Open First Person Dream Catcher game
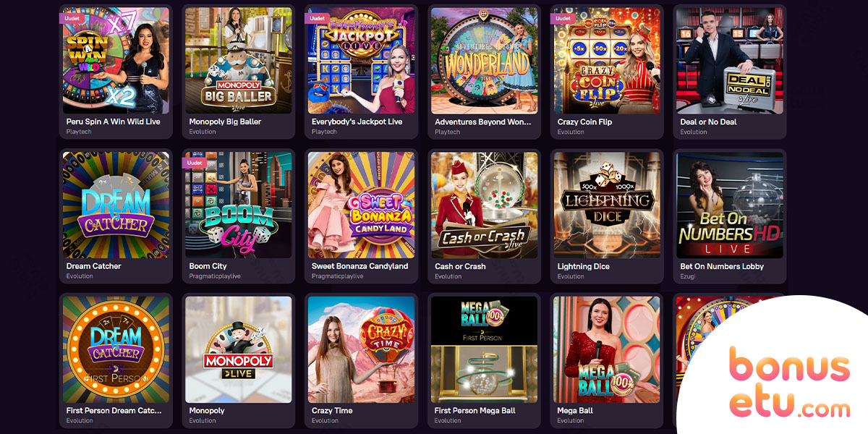The width and height of the screenshot is (868, 434). 116,349
